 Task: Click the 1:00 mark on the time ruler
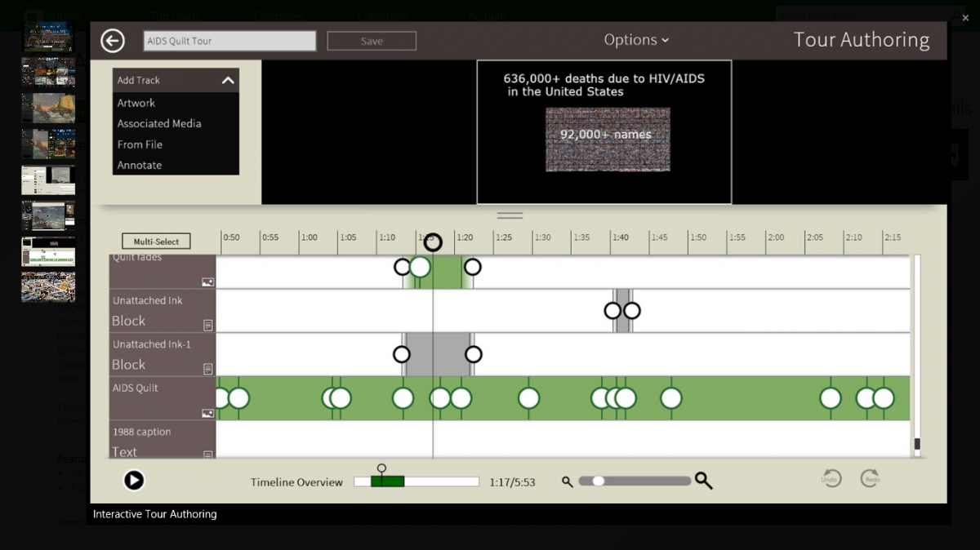click(x=309, y=237)
